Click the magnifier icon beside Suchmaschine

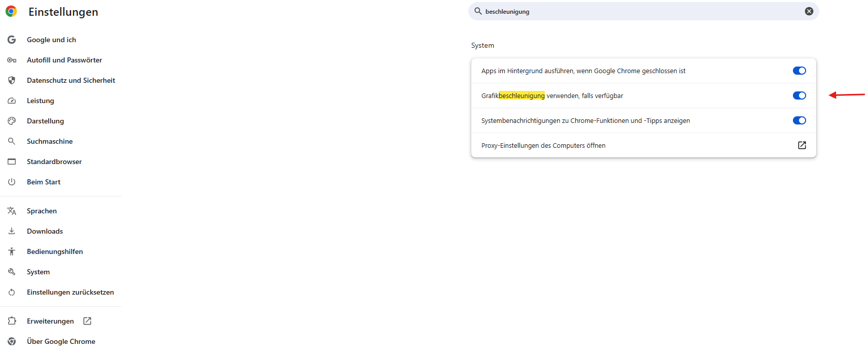click(12, 141)
